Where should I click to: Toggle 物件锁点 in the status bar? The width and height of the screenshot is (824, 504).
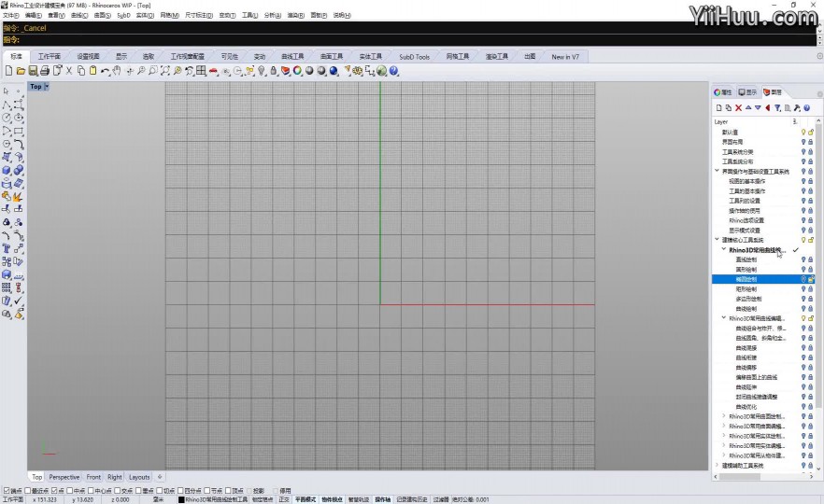pos(333,500)
